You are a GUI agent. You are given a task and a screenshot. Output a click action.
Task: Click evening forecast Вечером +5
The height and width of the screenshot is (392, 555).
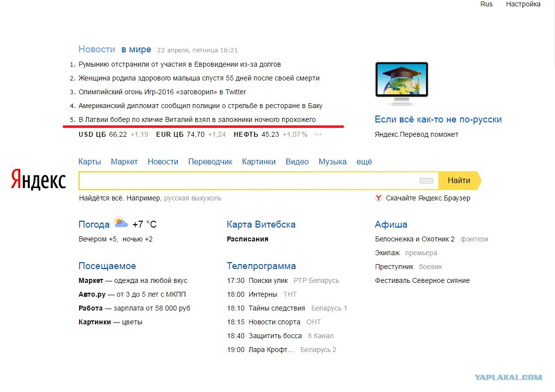point(98,239)
